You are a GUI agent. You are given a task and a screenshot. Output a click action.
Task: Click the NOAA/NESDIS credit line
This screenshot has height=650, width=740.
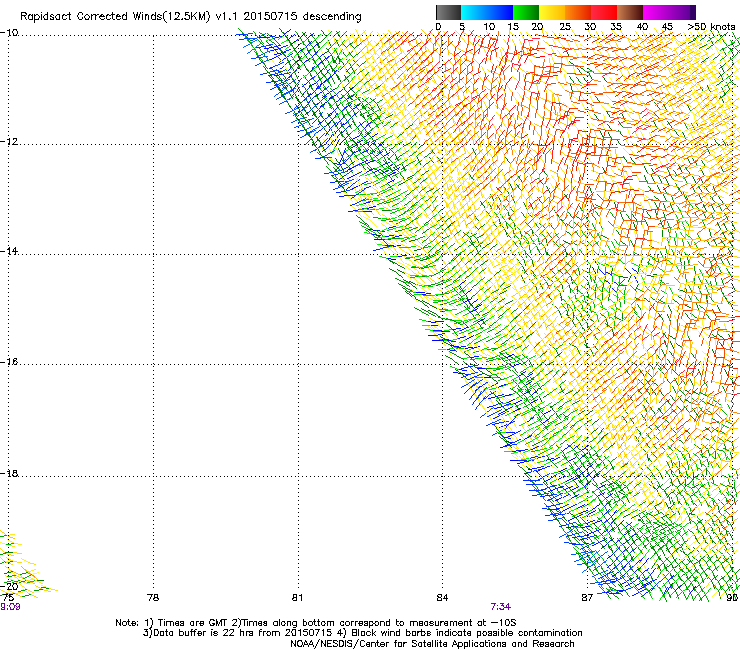(x=432, y=644)
